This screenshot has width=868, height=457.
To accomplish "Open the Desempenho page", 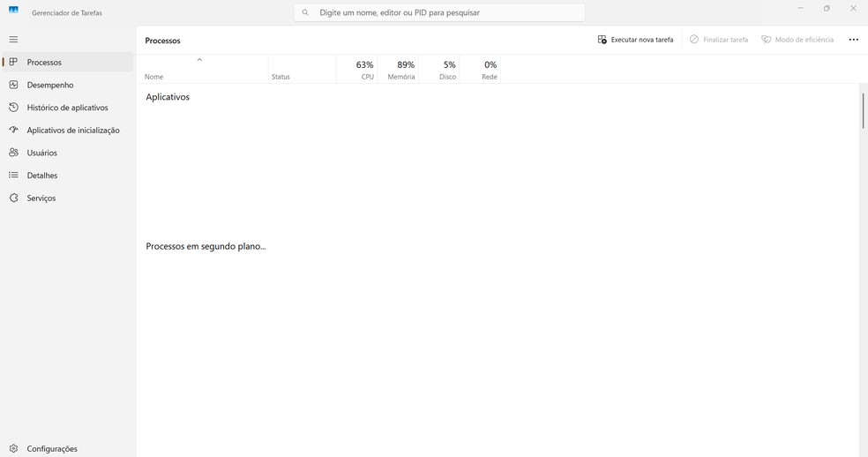I will pyautogui.click(x=68, y=85).
